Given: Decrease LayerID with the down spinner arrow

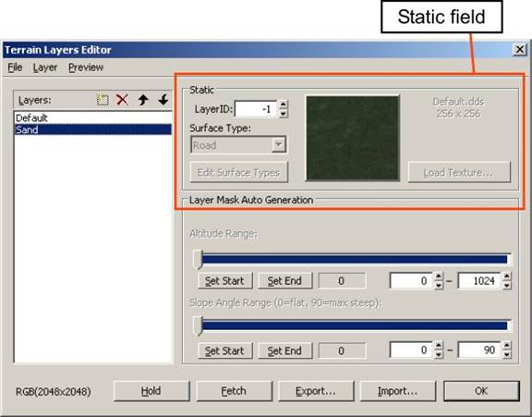Looking at the screenshot, I should [283, 114].
